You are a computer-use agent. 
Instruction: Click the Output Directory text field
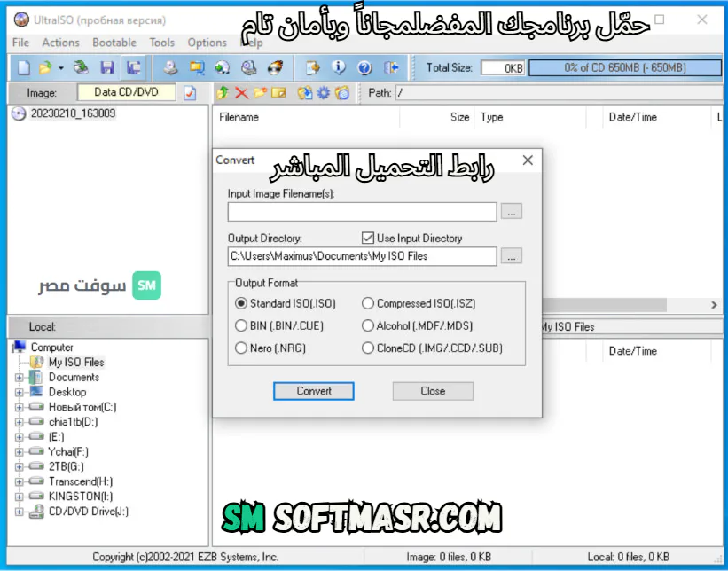point(362,256)
